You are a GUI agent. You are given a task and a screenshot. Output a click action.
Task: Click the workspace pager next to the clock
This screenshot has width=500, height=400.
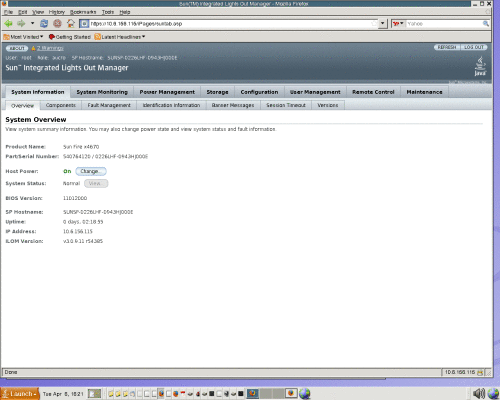94,394
